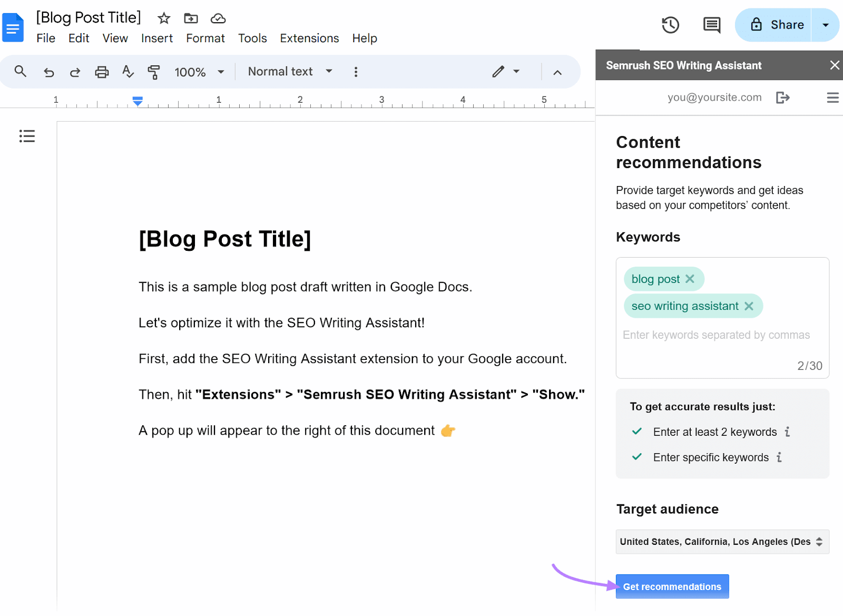Click the left indent marker on the ruler
843x616 pixels.
pos(138,101)
